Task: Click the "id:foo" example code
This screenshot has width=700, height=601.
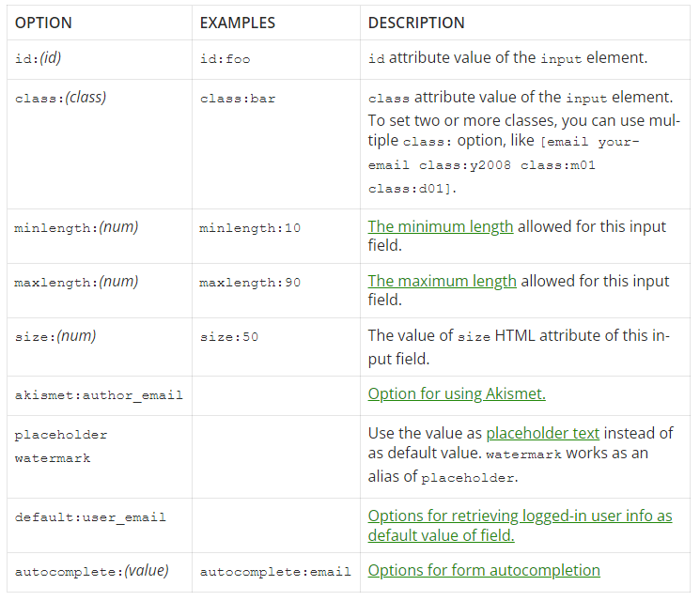Action: point(225,58)
